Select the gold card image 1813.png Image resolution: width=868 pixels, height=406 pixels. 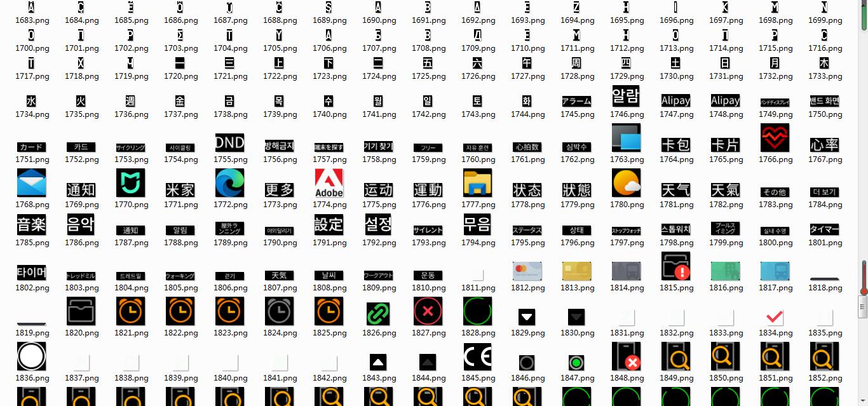point(576,271)
